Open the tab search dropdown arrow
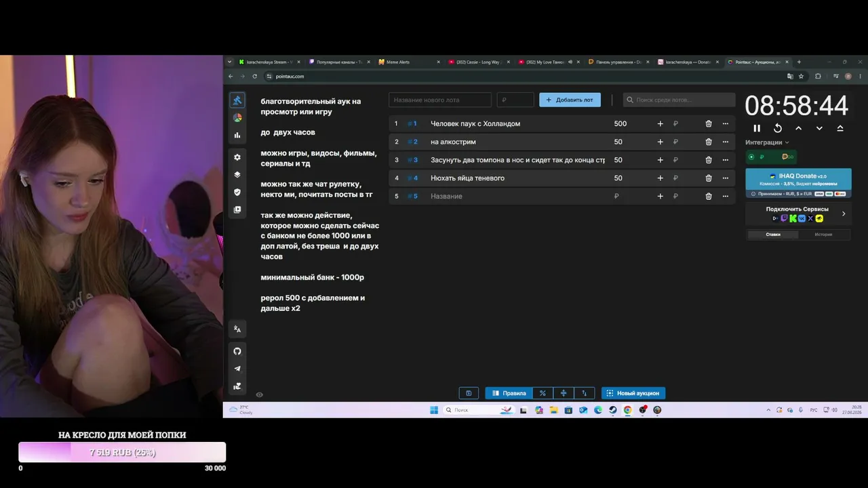The height and width of the screenshot is (488, 868). coord(229,62)
